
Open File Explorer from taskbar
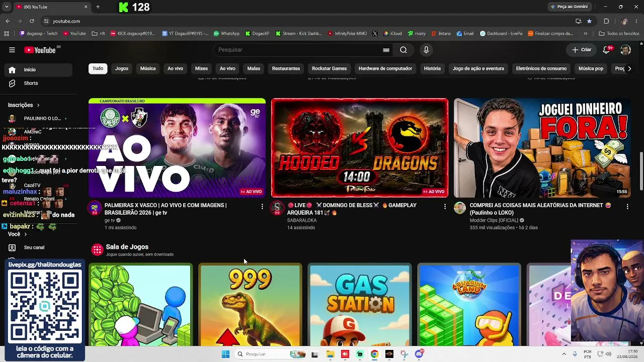pyautogui.click(x=330, y=354)
